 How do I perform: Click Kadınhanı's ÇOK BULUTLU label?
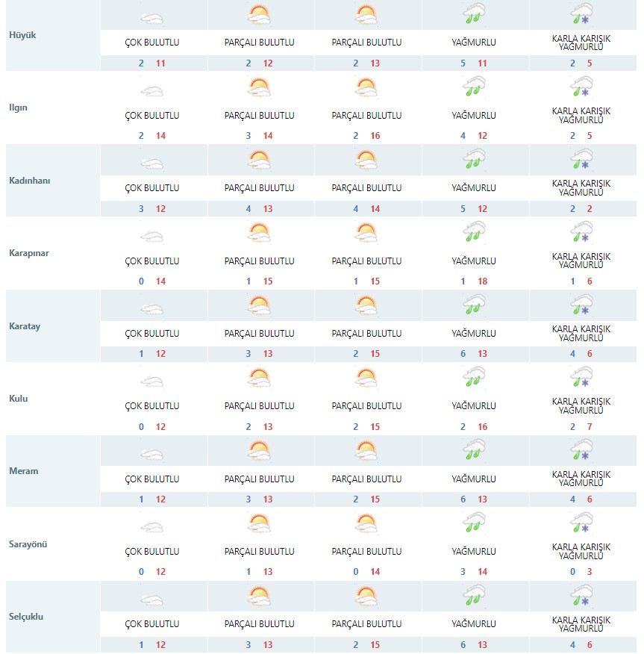pos(152,188)
